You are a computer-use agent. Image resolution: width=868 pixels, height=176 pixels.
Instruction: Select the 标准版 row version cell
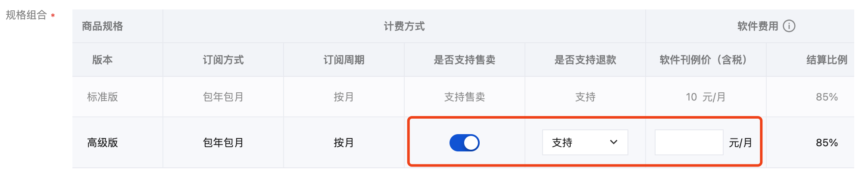[x=103, y=97]
